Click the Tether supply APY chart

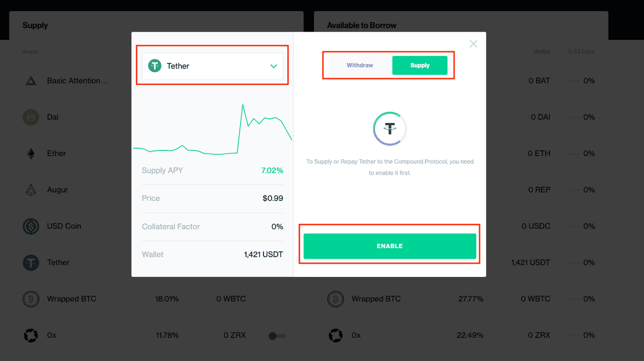[x=212, y=130]
